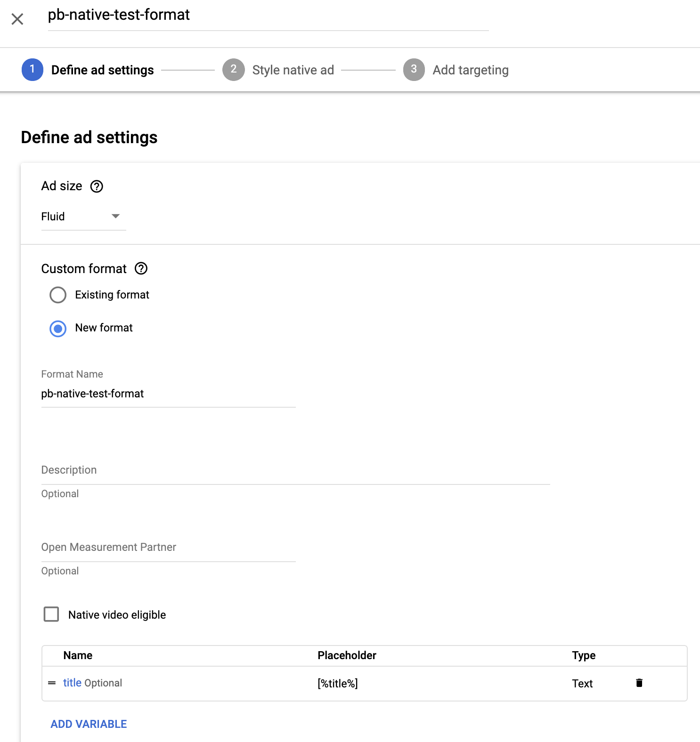The width and height of the screenshot is (700, 742).
Task: Select the New format radio button
Action: coord(58,328)
